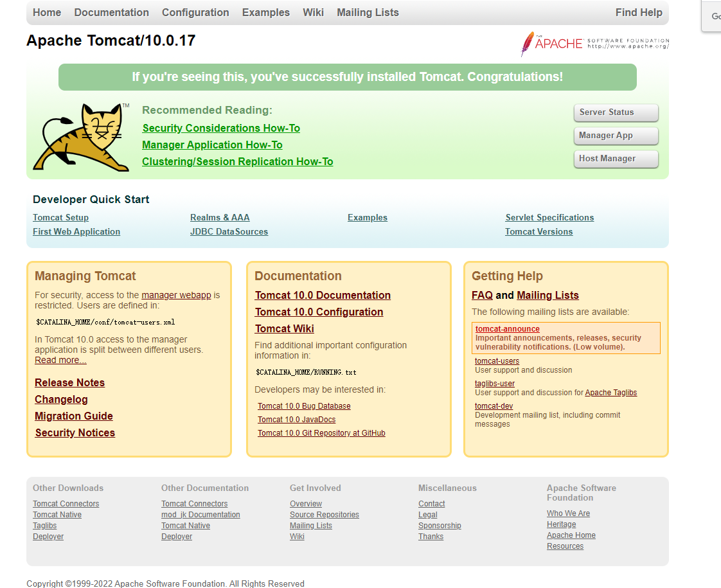721x588 pixels.
Task: Click Find Help in the navigation bar
Action: point(639,12)
